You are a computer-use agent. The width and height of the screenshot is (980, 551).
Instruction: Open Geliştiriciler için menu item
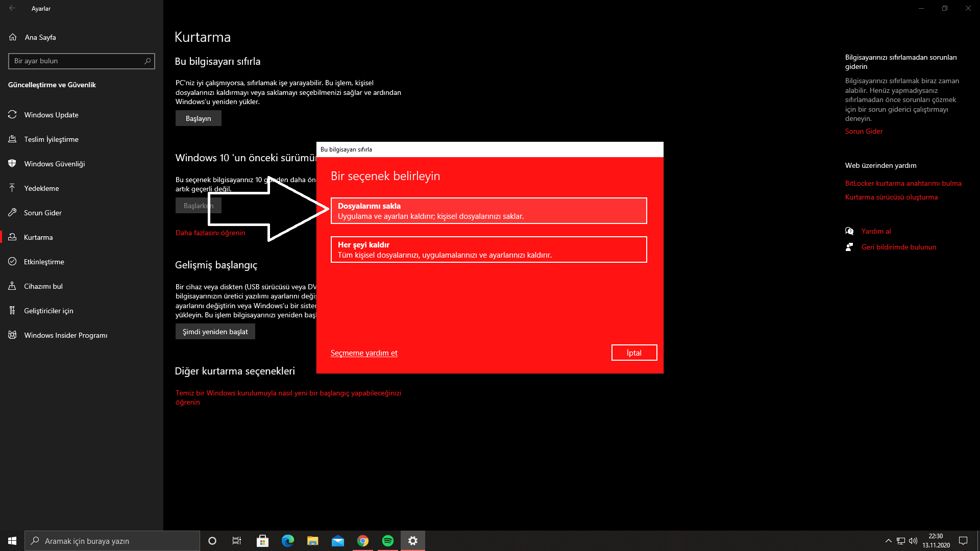point(48,311)
